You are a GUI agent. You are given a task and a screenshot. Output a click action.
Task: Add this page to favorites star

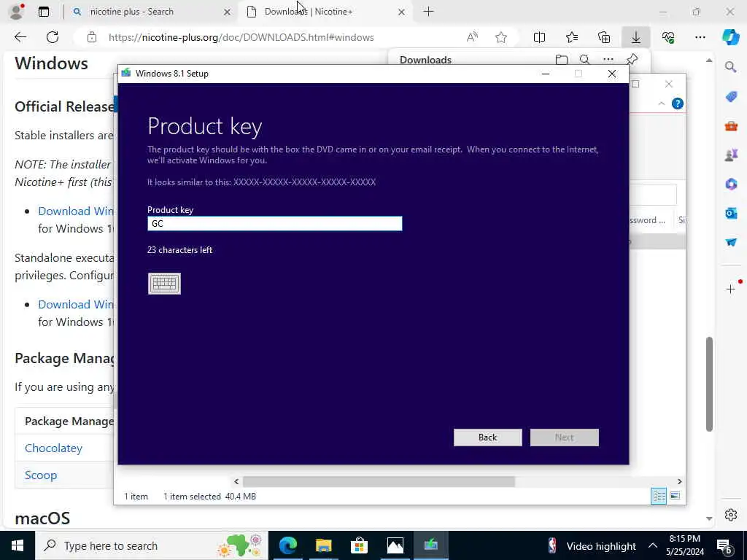pyautogui.click(x=500, y=37)
